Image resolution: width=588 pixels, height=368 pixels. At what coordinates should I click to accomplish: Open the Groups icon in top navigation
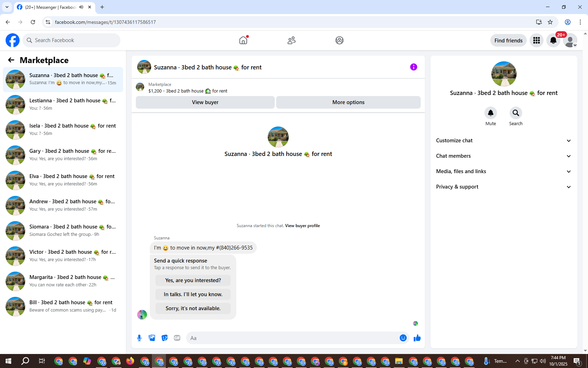tap(339, 40)
